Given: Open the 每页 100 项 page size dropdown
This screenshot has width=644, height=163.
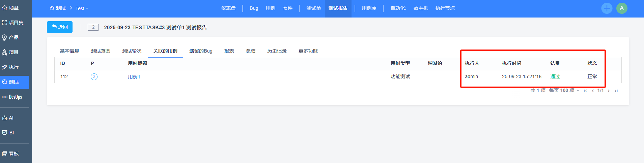Looking at the screenshot, I should [564, 91].
